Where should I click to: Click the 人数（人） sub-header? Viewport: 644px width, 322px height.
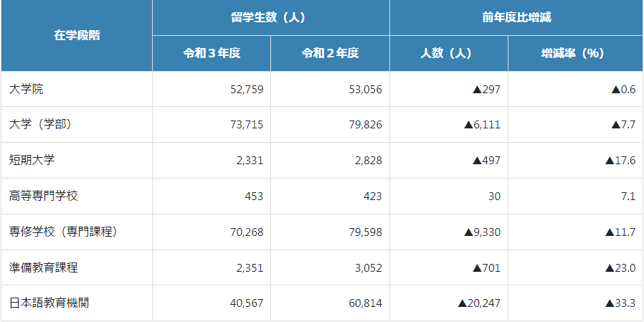(x=448, y=53)
